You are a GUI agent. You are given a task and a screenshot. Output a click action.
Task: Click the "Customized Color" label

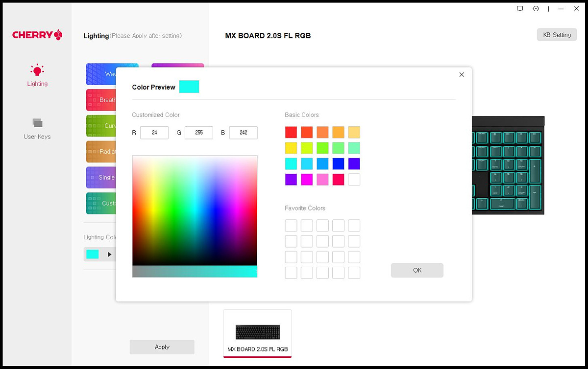pyautogui.click(x=156, y=115)
